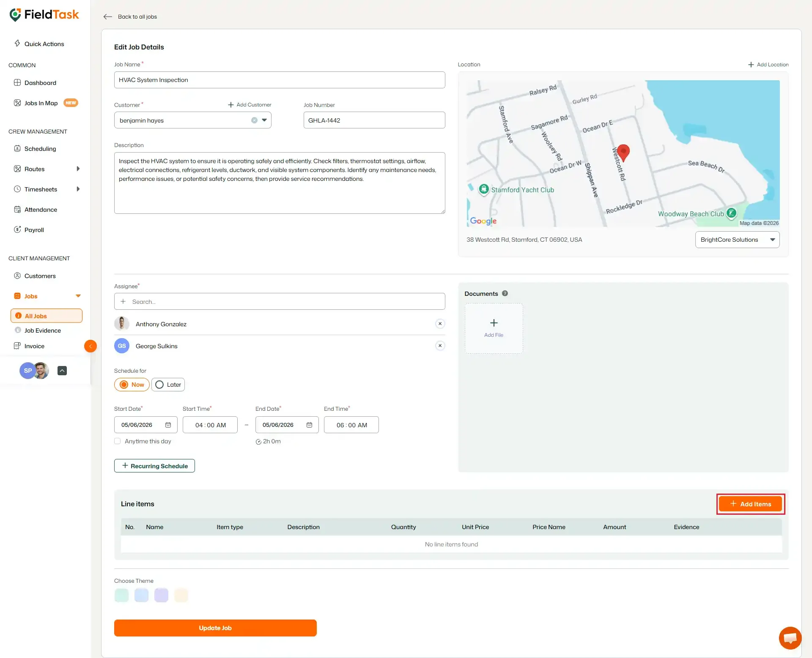Viewport: 812px width, 658px height.
Task: Select the Later schedule option
Action: pyautogui.click(x=168, y=385)
